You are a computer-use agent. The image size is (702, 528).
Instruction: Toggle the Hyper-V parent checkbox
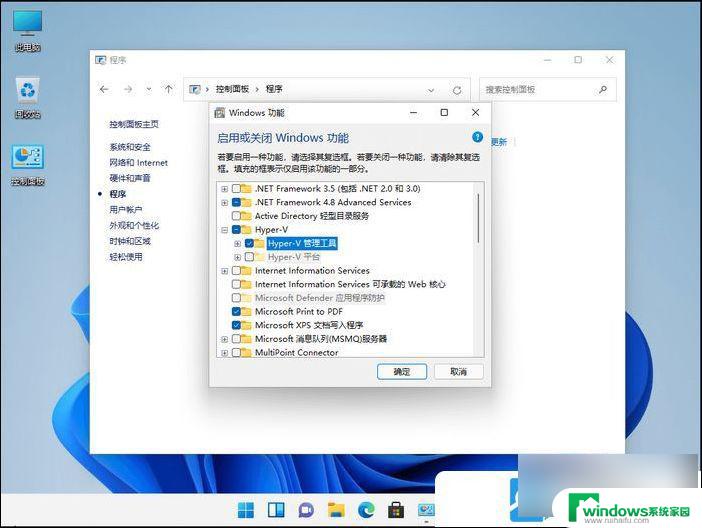coord(236,230)
